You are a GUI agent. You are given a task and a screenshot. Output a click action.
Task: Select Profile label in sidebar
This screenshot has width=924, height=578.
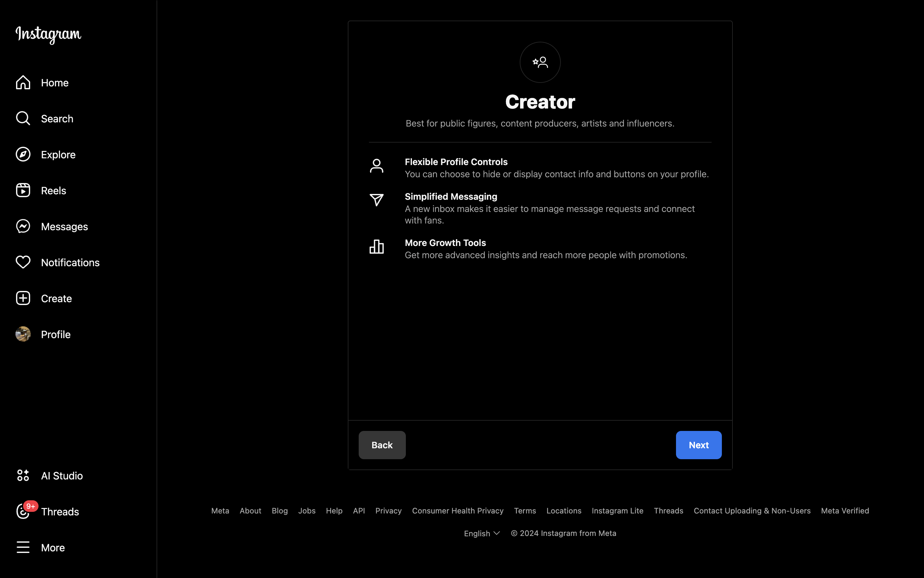click(56, 335)
